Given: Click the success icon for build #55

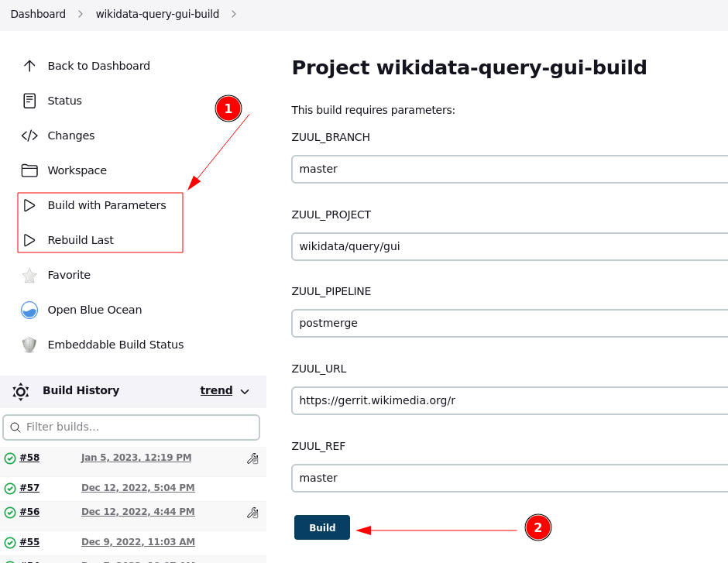Looking at the screenshot, I should tap(10, 543).
